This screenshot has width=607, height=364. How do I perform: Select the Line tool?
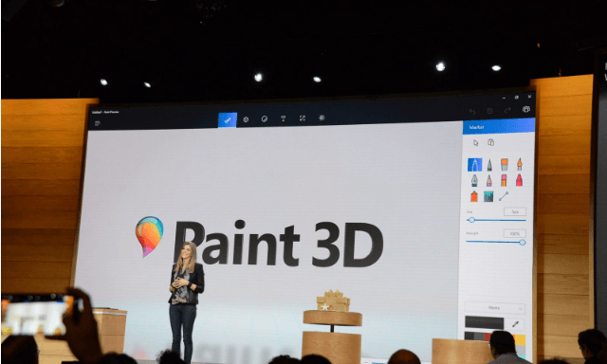[504, 196]
